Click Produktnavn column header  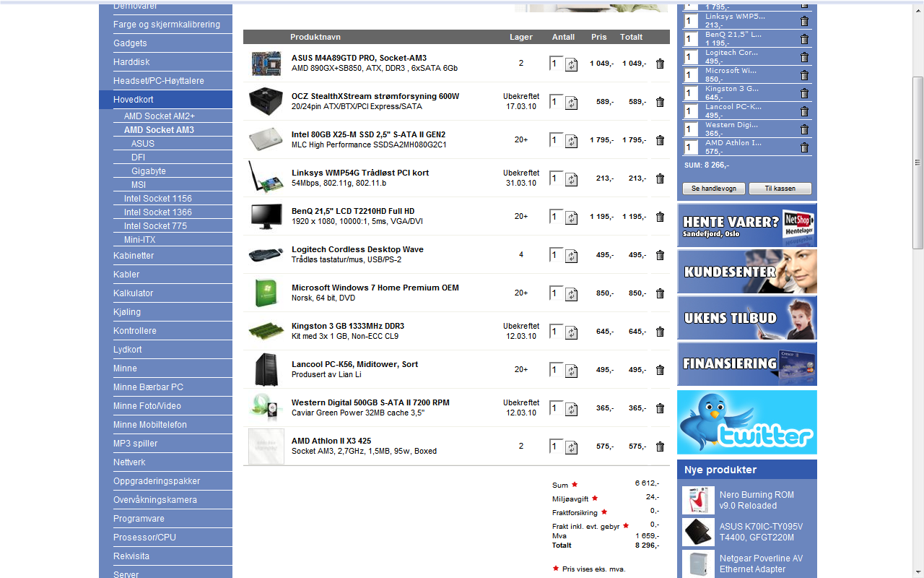pos(315,37)
